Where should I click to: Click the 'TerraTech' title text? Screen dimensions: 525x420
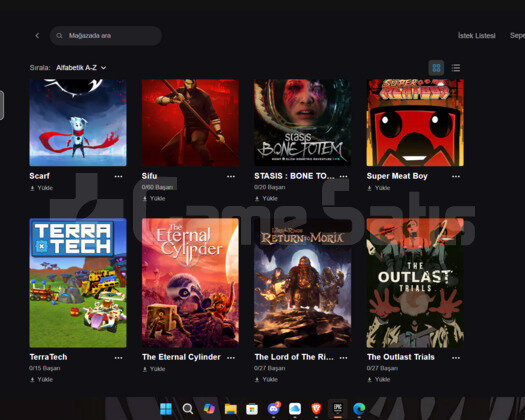[x=48, y=357]
